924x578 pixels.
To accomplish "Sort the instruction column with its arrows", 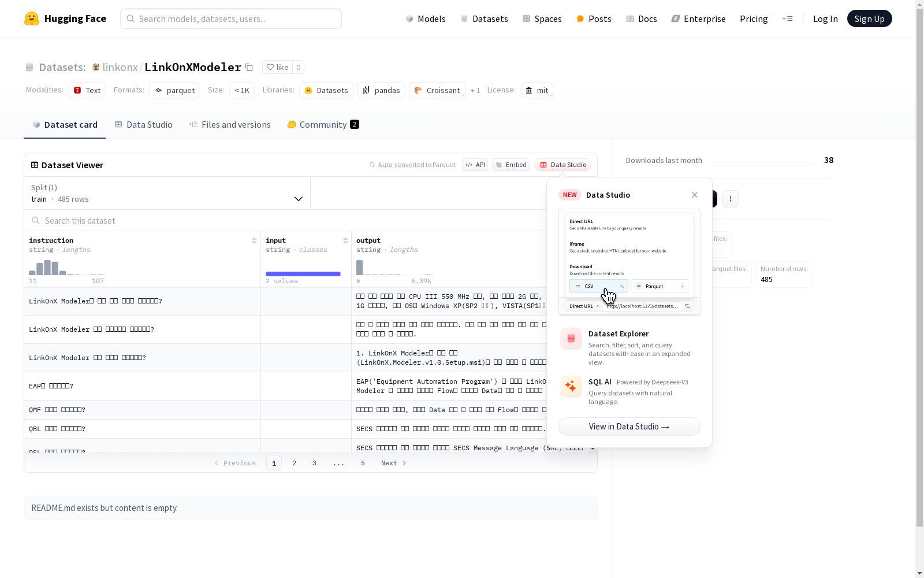I will click(254, 240).
